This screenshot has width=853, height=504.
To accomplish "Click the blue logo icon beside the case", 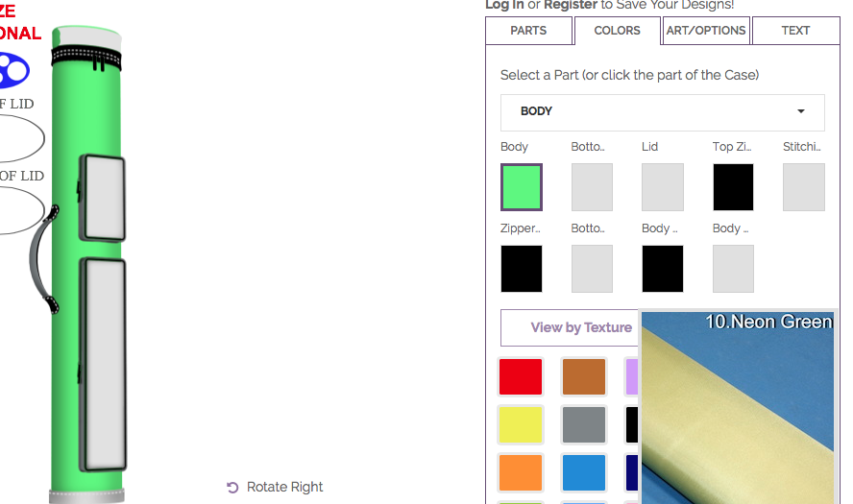I will pos(14,71).
